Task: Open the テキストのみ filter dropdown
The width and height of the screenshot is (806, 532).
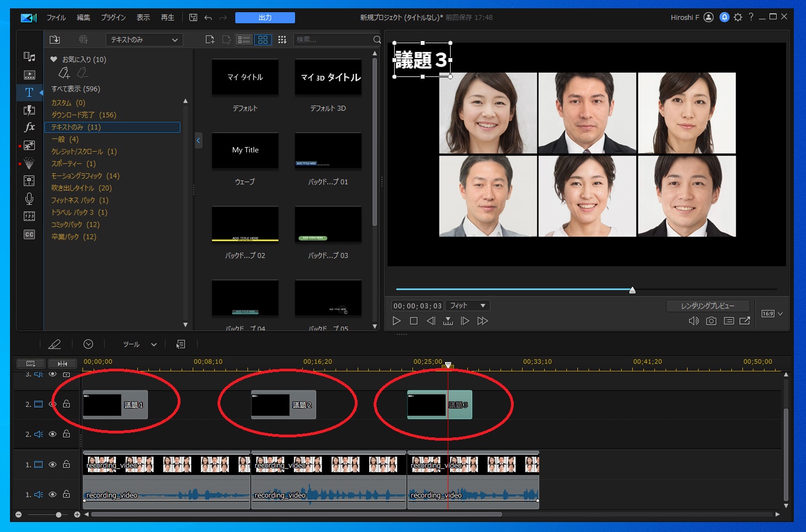Action: coord(144,40)
